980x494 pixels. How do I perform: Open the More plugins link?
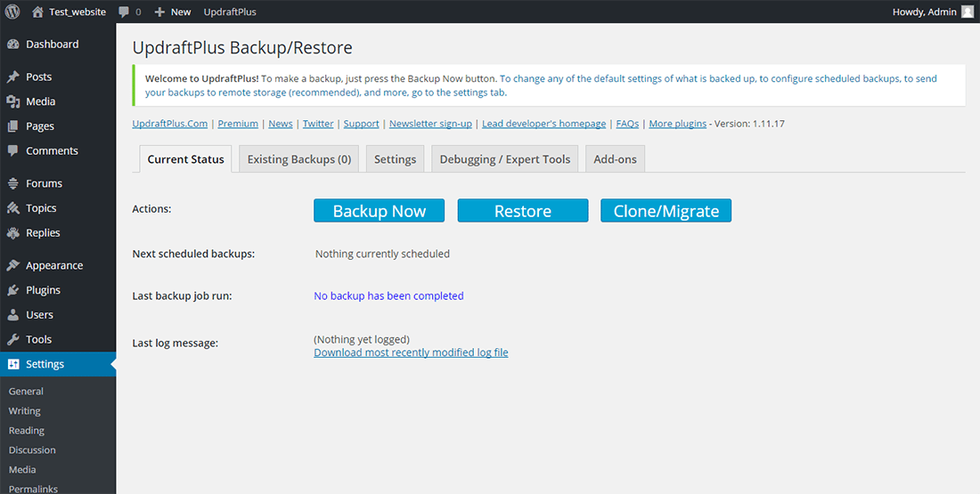(x=677, y=124)
